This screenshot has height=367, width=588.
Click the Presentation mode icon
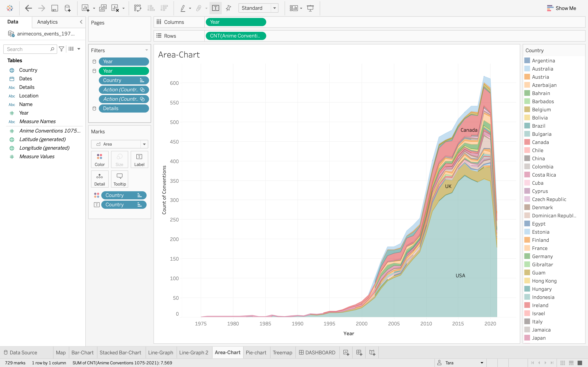tap(310, 8)
